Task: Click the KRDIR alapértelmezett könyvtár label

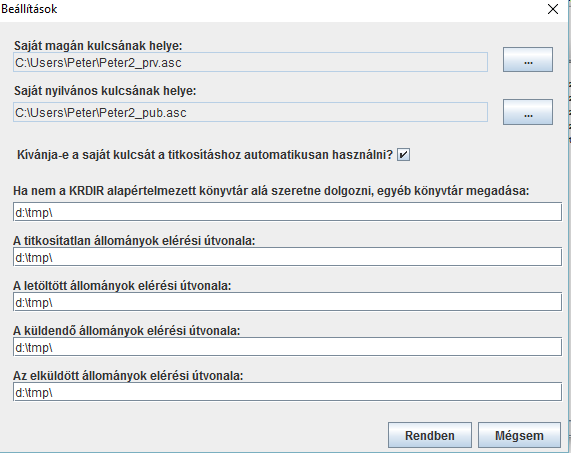Action: (271, 191)
